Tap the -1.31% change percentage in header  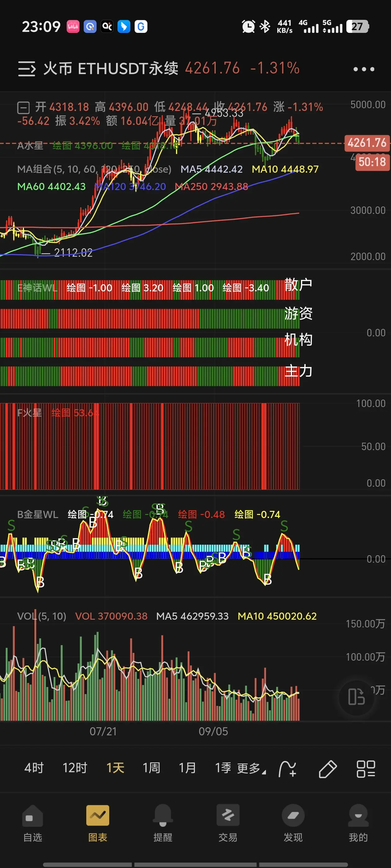[275, 68]
